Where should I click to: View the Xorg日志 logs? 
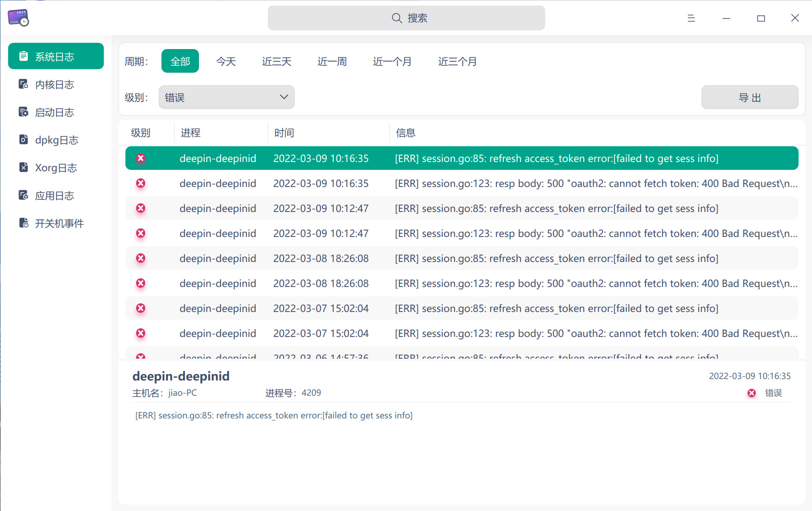tap(56, 167)
